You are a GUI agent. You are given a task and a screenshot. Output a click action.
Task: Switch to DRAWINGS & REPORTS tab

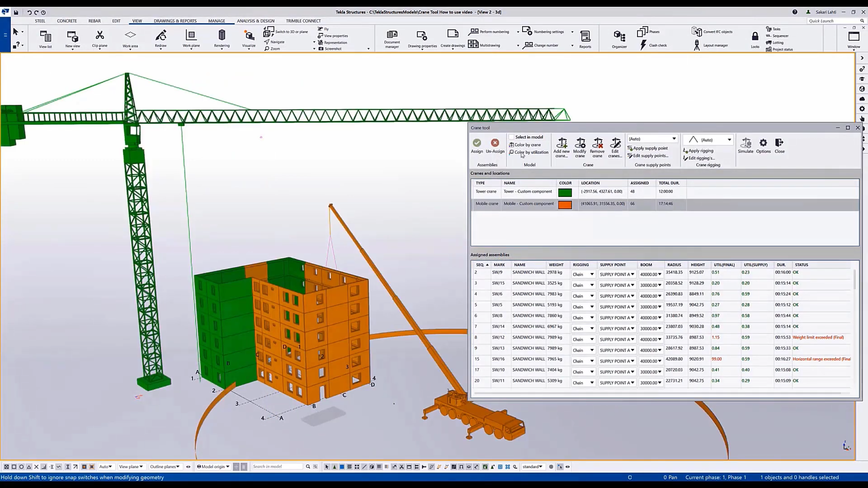tap(175, 21)
